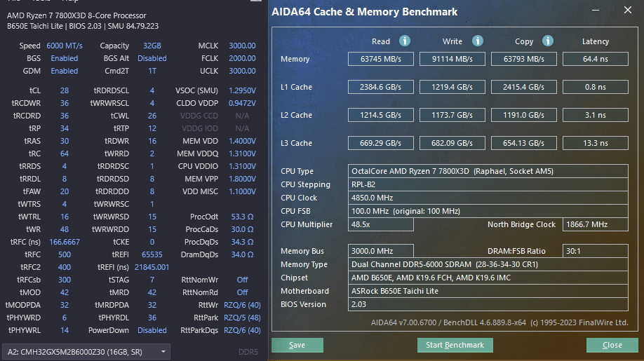The image size is (644, 361).
Task: Click the PowerDown value Disabled
Action: point(152,330)
